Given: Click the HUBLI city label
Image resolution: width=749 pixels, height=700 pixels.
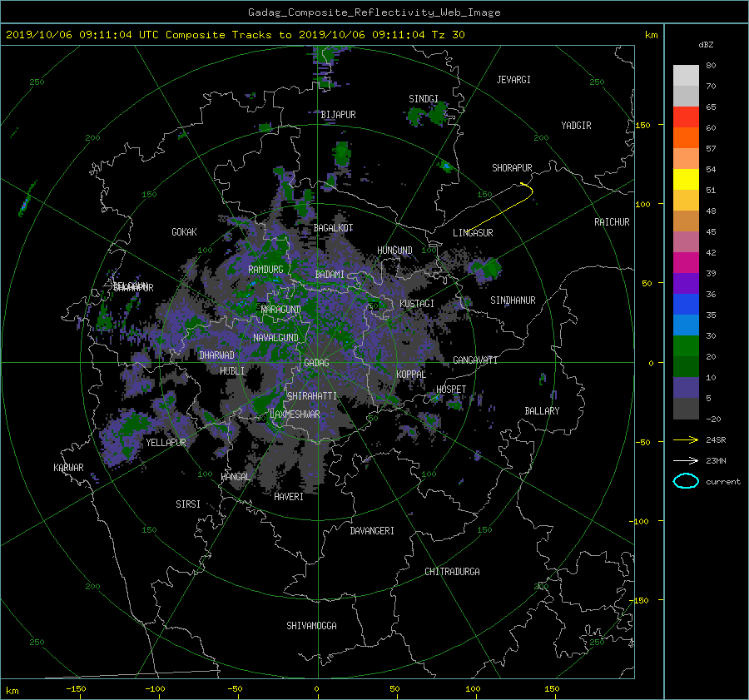Looking at the screenshot, I should tap(232, 371).
